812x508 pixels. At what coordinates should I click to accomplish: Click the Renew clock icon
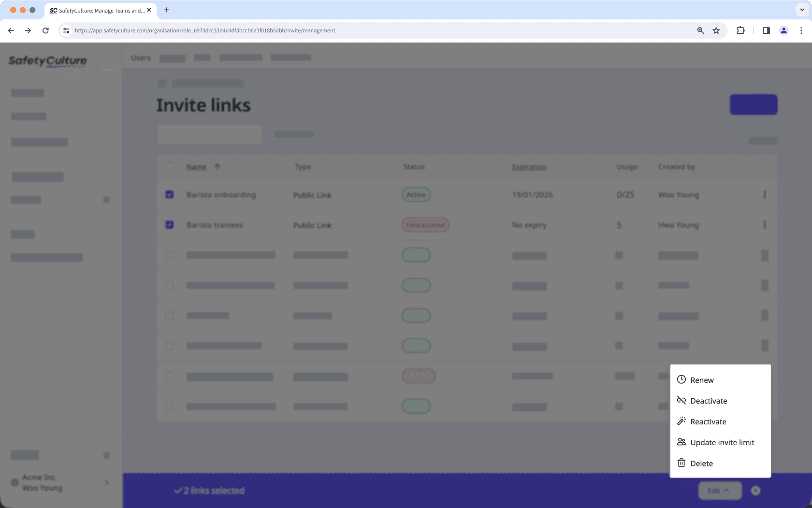point(681,380)
